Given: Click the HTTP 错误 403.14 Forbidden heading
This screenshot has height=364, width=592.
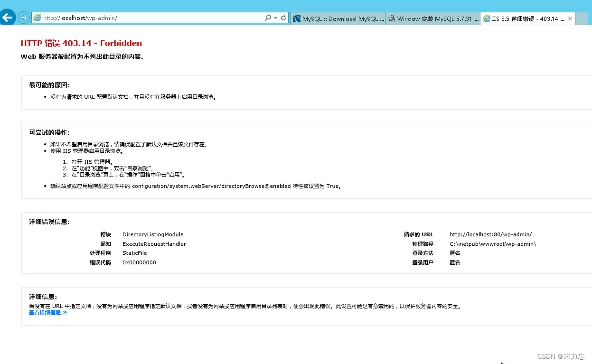Looking at the screenshot, I should coord(81,43).
